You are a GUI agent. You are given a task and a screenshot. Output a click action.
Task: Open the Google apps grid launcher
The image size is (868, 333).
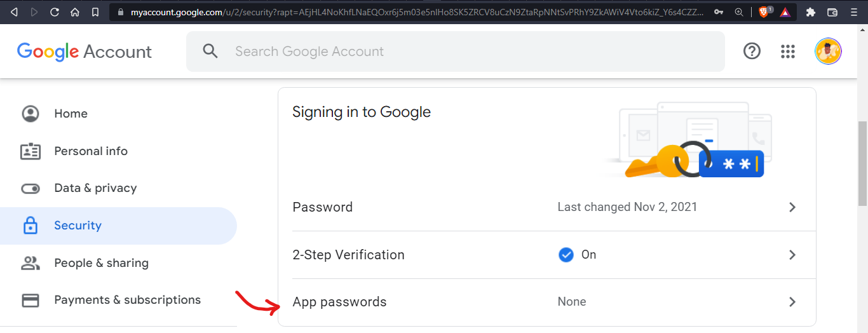tap(788, 51)
